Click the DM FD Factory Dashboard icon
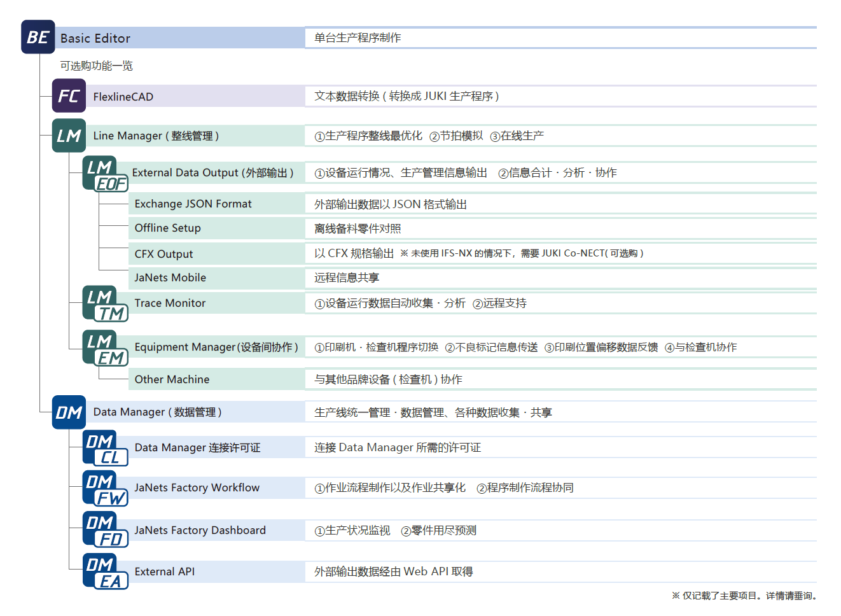The width and height of the screenshot is (841, 616). click(105, 530)
